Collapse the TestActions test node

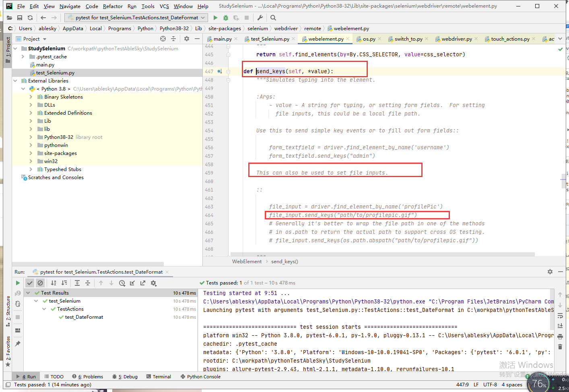(x=44, y=309)
